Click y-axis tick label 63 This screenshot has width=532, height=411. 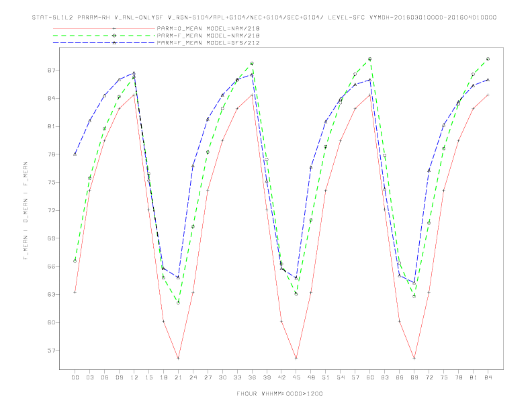pos(51,294)
